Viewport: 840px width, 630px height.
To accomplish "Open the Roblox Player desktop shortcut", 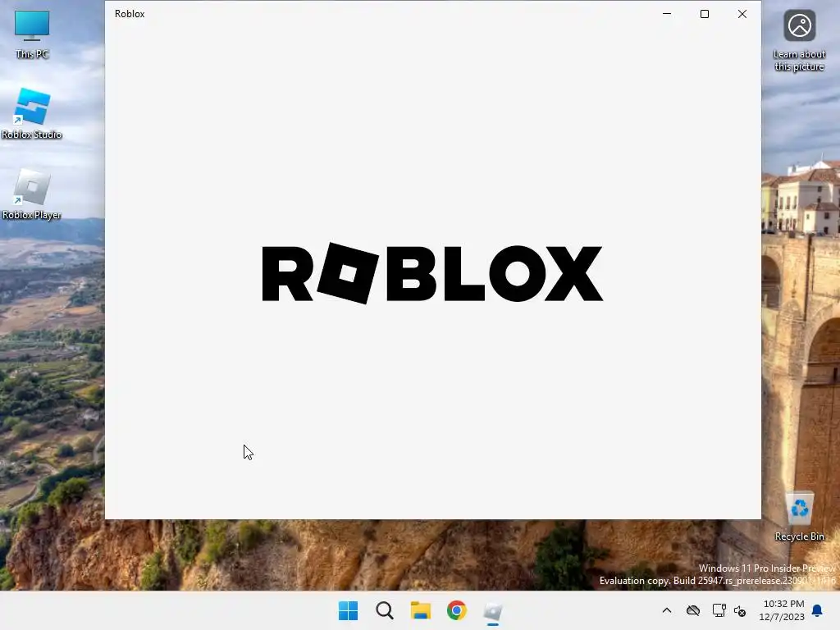I will coord(32,194).
